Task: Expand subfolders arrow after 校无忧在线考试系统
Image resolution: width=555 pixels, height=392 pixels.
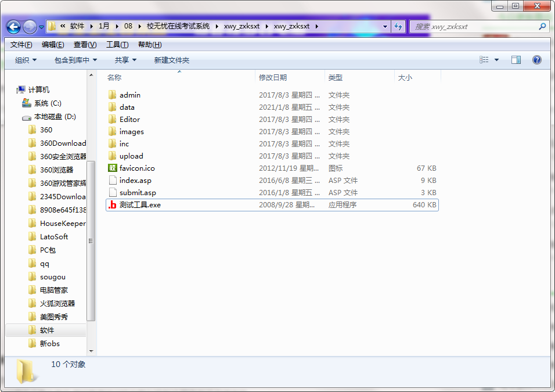Action: pos(217,26)
